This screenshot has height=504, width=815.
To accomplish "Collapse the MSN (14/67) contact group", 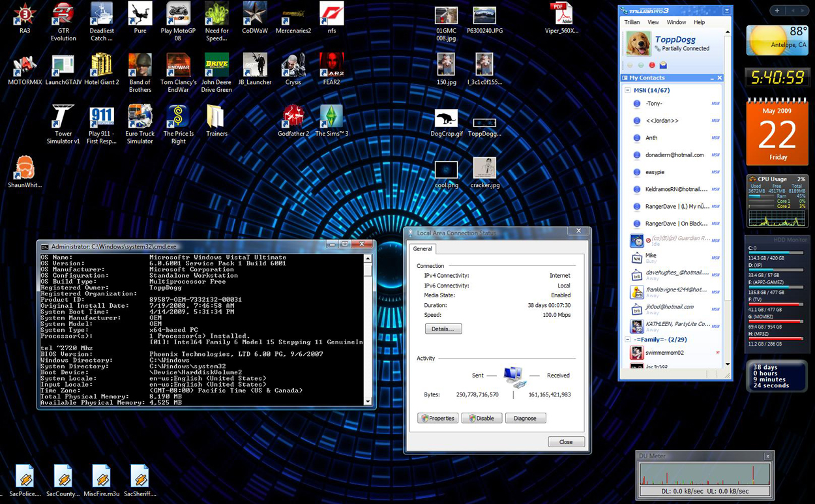I will tap(627, 91).
